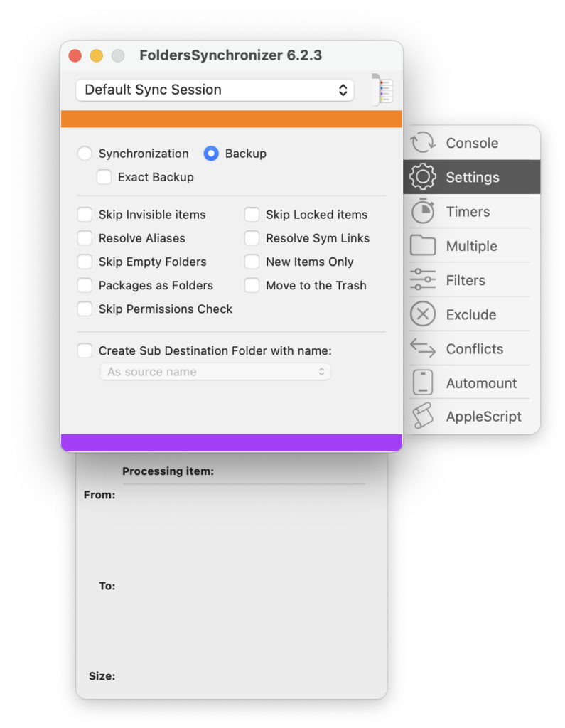The image size is (565, 728).
Task: Tick Skip Empty Folders checkbox
Action: (85, 262)
